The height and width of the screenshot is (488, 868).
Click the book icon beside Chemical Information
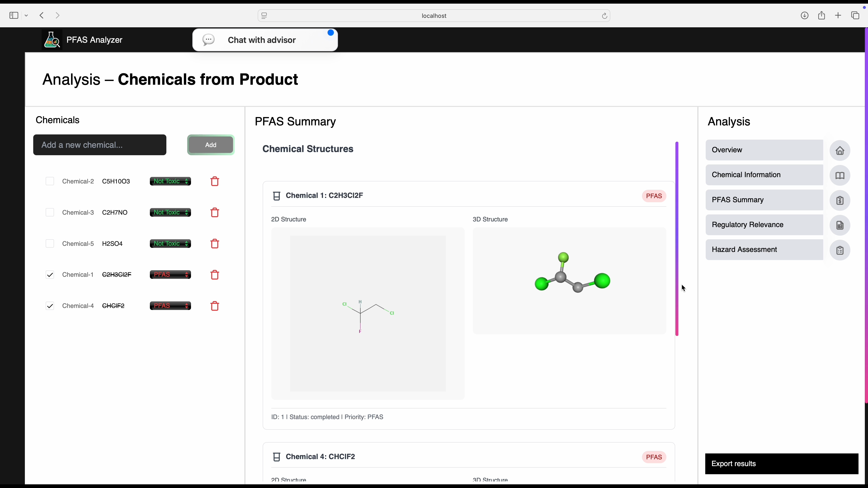tap(840, 176)
